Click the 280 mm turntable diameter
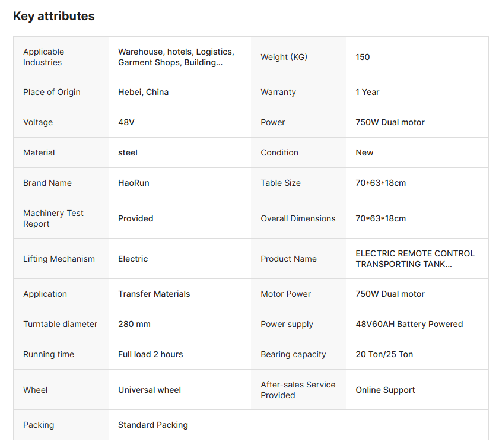The width and height of the screenshot is (499, 448). [134, 324]
